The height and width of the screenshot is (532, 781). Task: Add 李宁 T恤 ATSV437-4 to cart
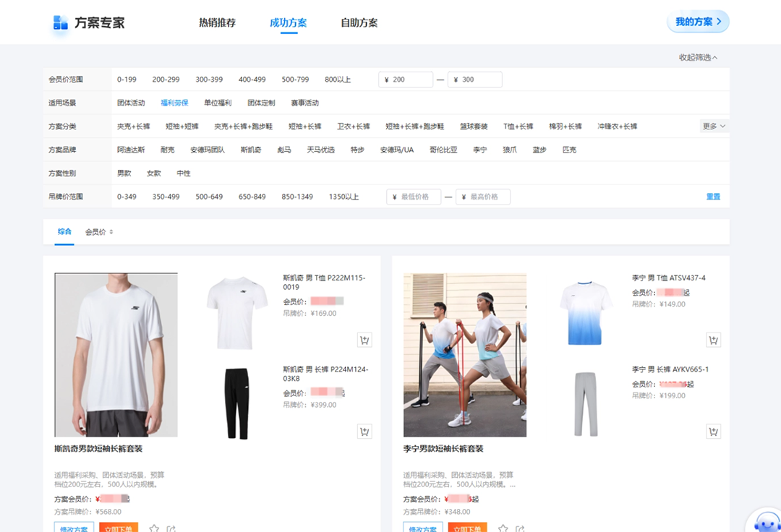pos(713,340)
